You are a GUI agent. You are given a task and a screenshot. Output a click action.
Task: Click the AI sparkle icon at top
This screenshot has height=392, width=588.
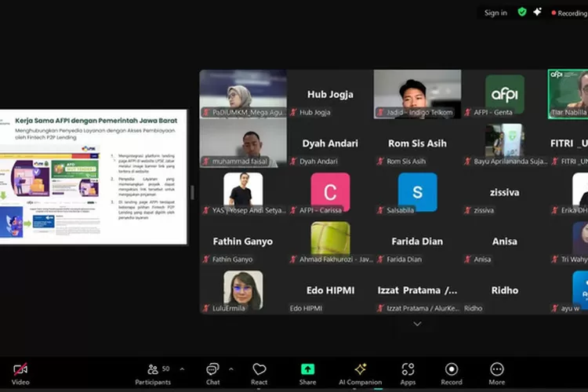(x=537, y=13)
